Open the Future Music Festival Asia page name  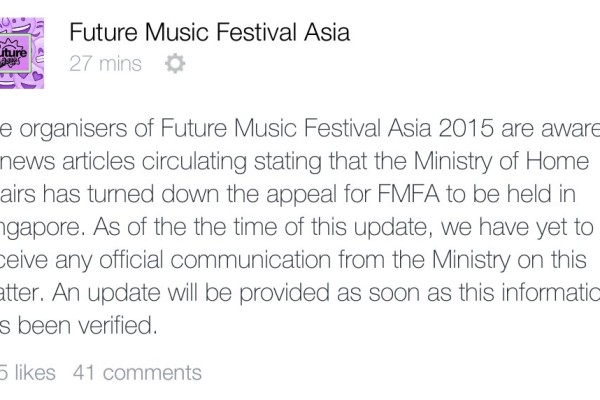pos(209,33)
